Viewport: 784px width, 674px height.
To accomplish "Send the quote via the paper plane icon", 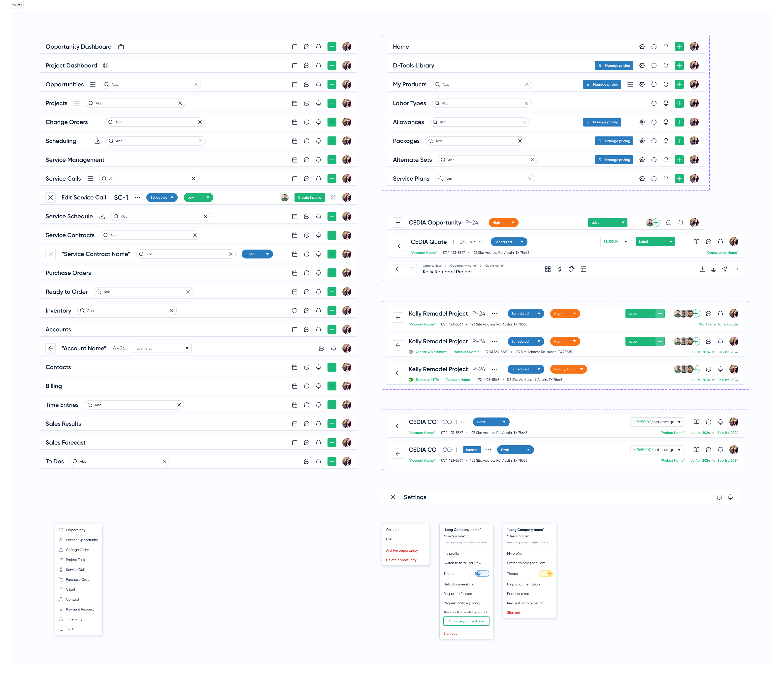I will pos(725,269).
